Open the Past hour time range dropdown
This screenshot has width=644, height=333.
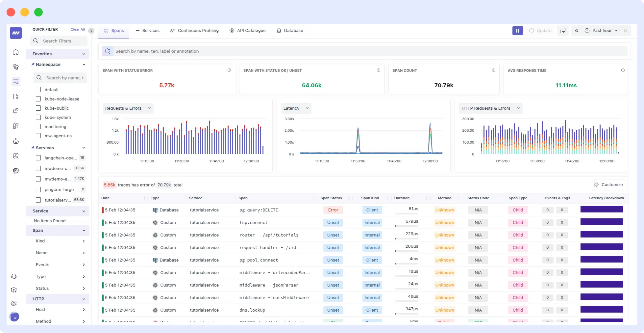[601, 30]
